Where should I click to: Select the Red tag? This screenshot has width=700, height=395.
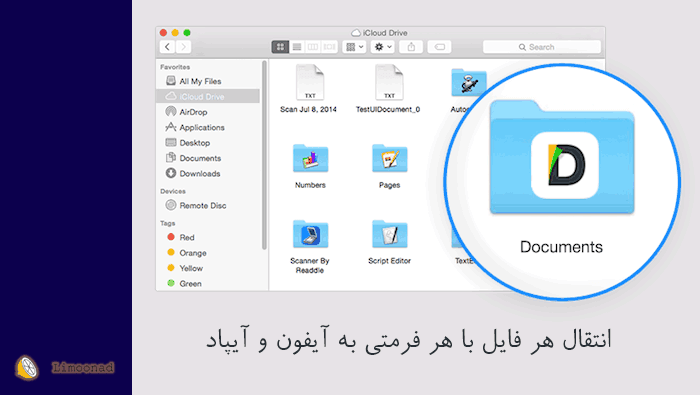point(208,237)
